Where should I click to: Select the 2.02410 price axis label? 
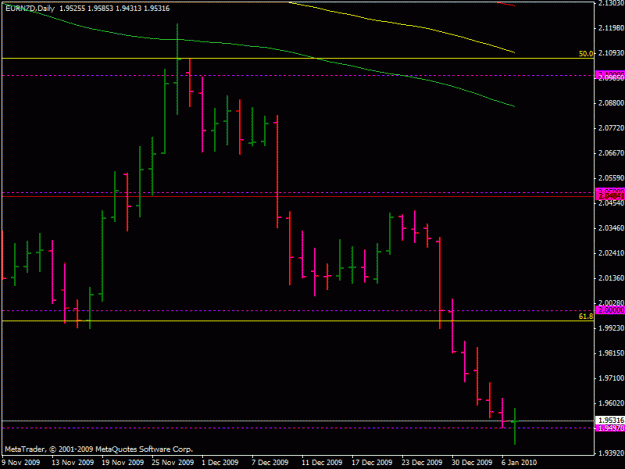point(611,253)
